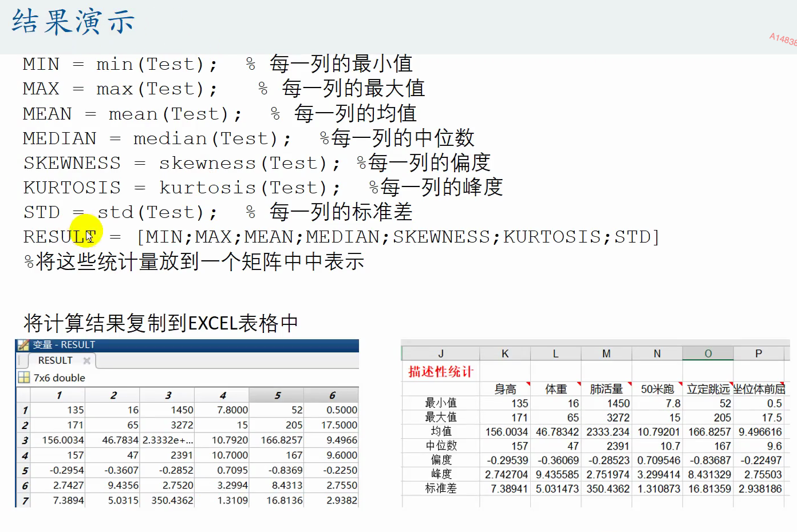Select row header 7 in RESULT table
The height and width of the screenshot is (532, 797).
click(23, 501)
